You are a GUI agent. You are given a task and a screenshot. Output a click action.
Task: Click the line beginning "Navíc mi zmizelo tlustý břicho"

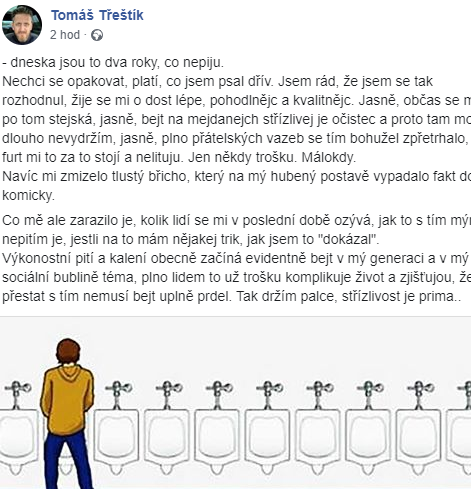click(x=236, y=176)
